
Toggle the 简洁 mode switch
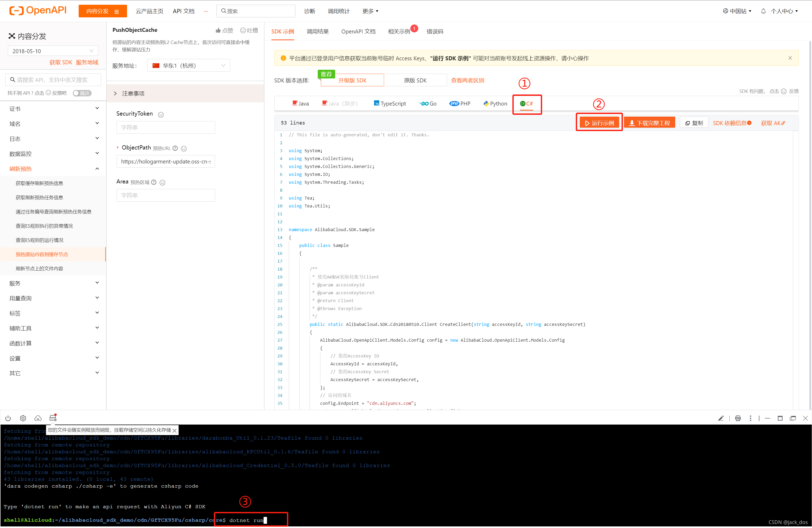tap(82, 93)
